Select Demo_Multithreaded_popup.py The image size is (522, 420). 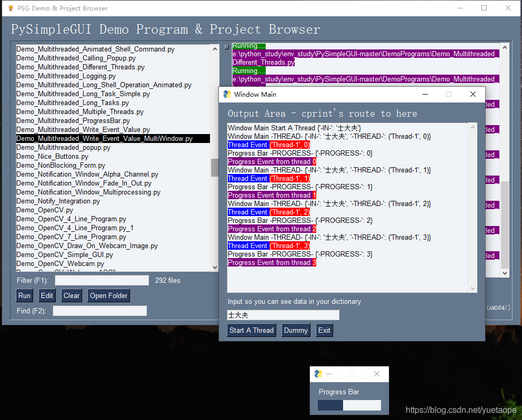pos(113,148)
